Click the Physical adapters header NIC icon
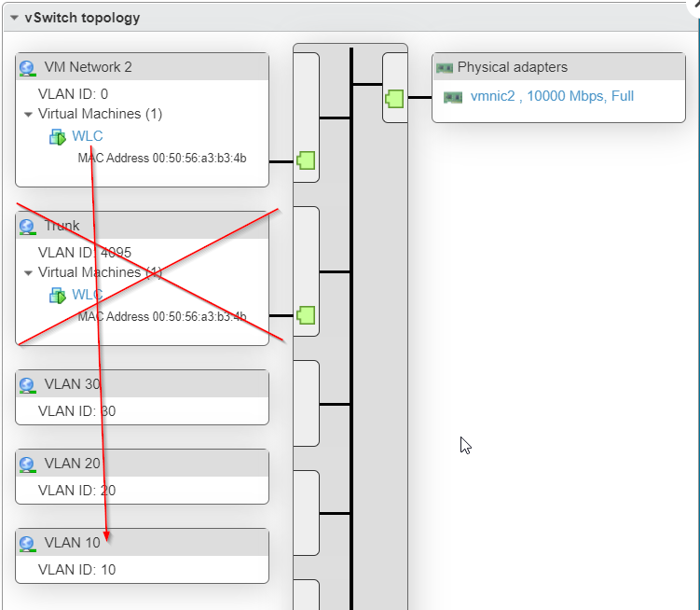This screenshot has height=610, width=700. [445, 68]
